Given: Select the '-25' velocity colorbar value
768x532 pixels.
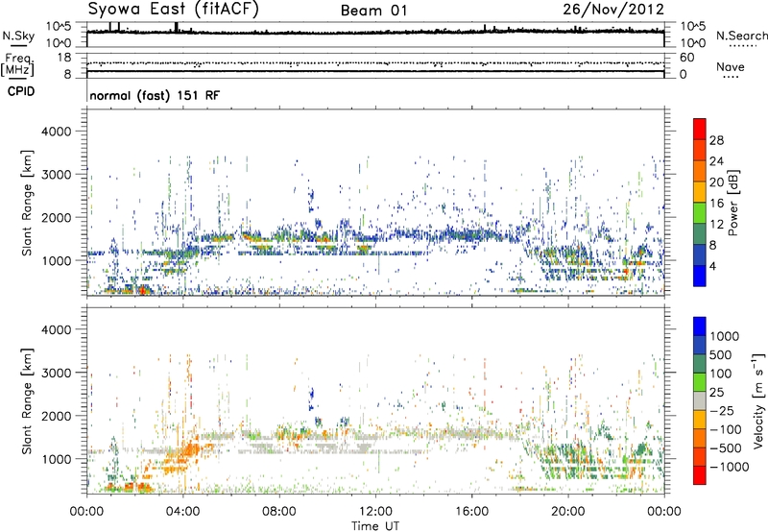Looking at the screenshot, I should tap(722, 410).
